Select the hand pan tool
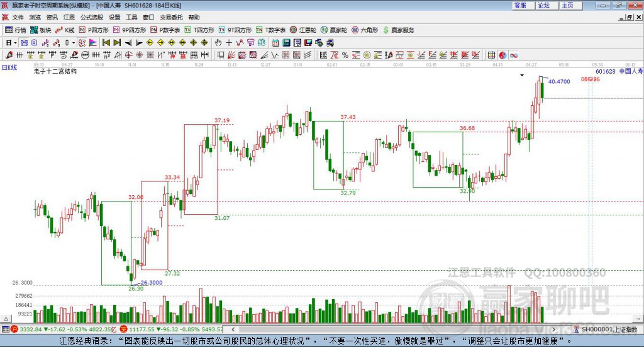 (x=218, y=43)
